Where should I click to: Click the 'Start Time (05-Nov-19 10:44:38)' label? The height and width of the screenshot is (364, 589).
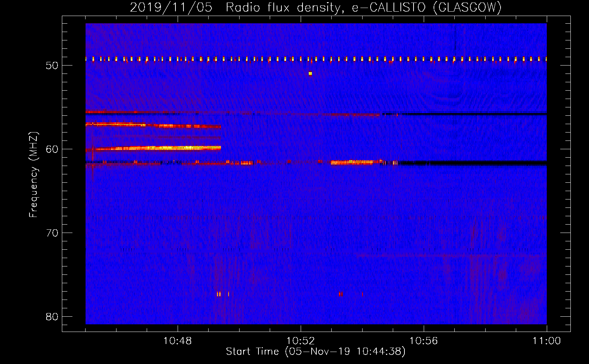[x=316, y=352]
